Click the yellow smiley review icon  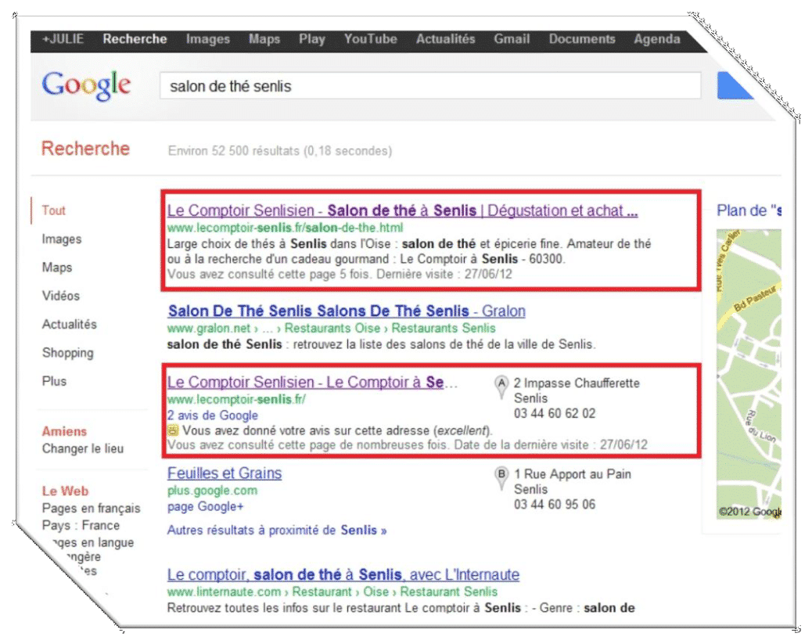point(172,430)
